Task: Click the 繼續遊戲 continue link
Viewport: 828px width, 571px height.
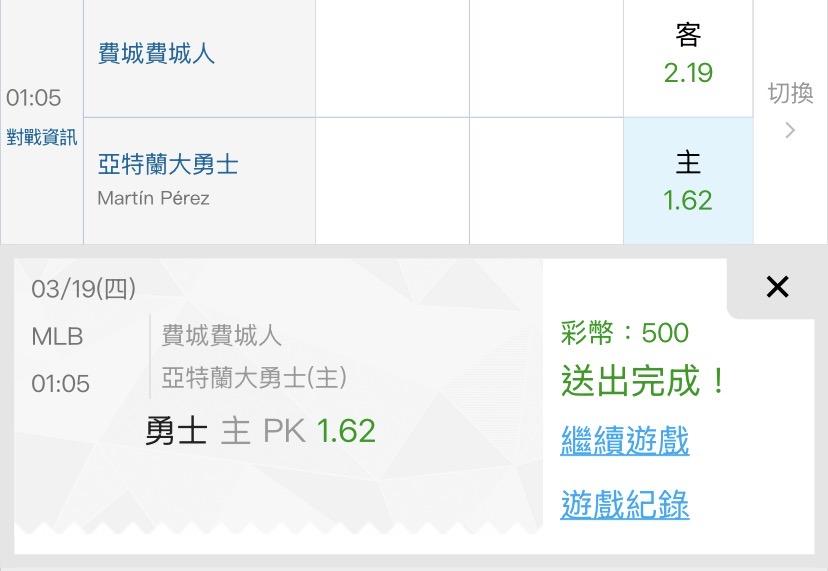Action: click(x=625, y=441)
